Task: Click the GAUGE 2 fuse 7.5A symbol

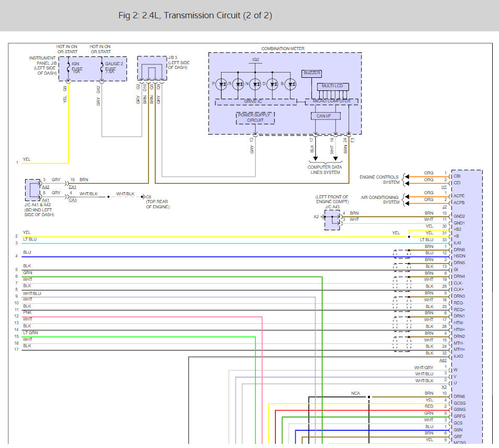Action: point(102,67)
